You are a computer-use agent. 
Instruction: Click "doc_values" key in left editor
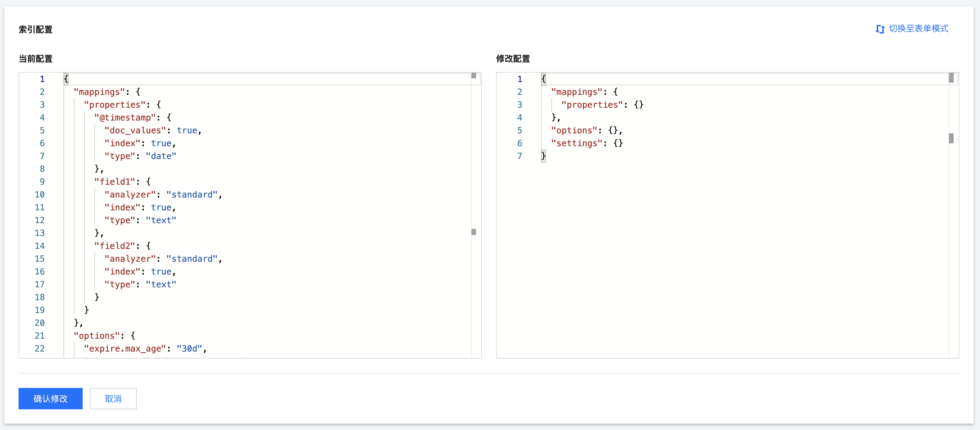(135, 130)
